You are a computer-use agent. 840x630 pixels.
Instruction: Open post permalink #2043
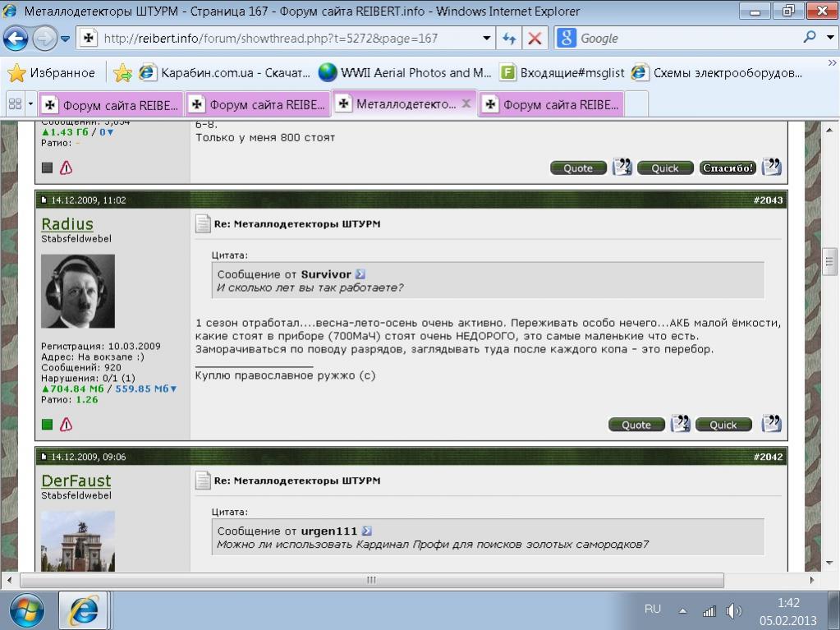pyautogui.click(x=768, y=200)
